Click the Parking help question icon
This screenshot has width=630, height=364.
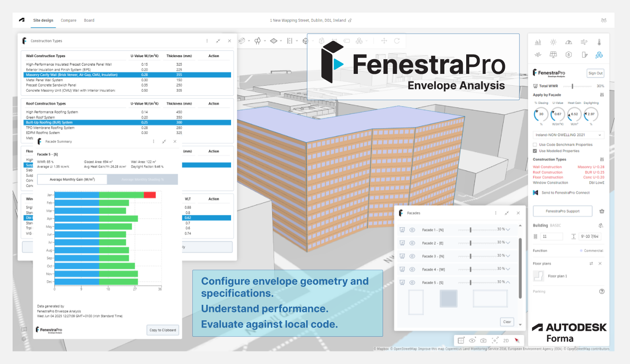pos(602,291)
